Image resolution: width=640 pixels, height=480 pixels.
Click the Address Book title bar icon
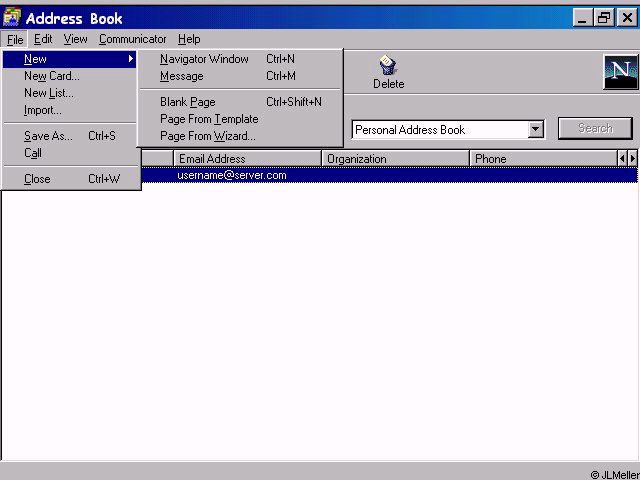pyautogui.click(x=11, y=18)
